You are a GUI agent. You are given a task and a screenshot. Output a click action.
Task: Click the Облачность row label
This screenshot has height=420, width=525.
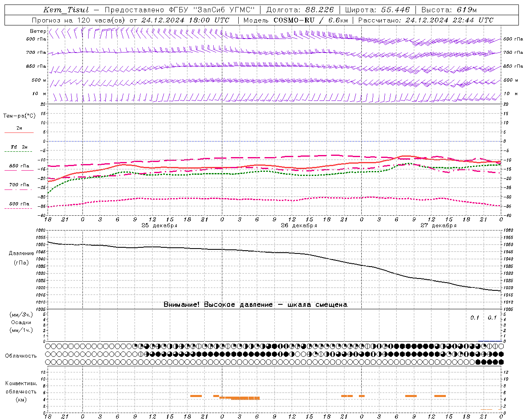coord(21,356)
